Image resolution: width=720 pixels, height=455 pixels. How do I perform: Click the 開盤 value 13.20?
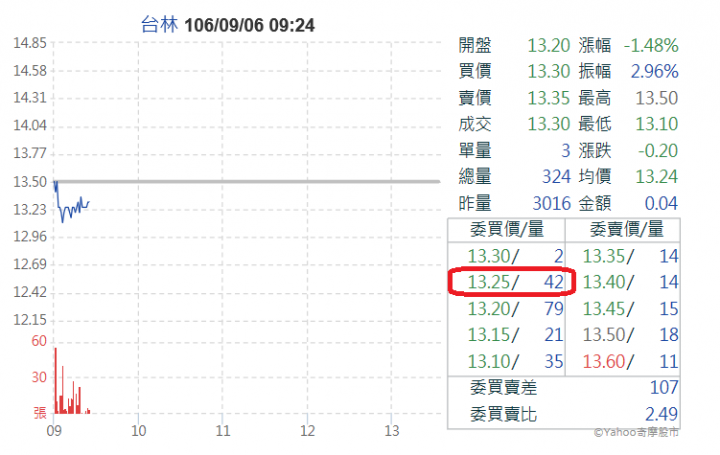click(548, 45)
